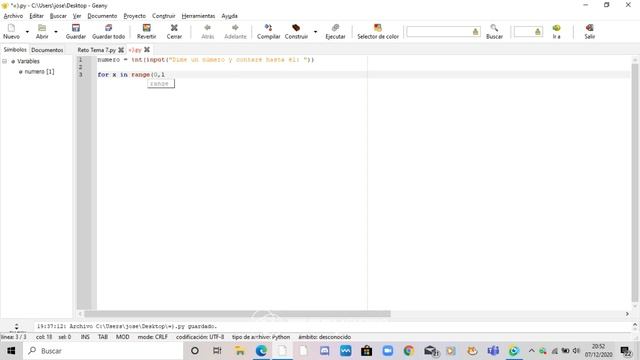Open File Explorer from the taskbar
Image resolution: width=640 pixels, height=360 pixels.
(240, 351)
